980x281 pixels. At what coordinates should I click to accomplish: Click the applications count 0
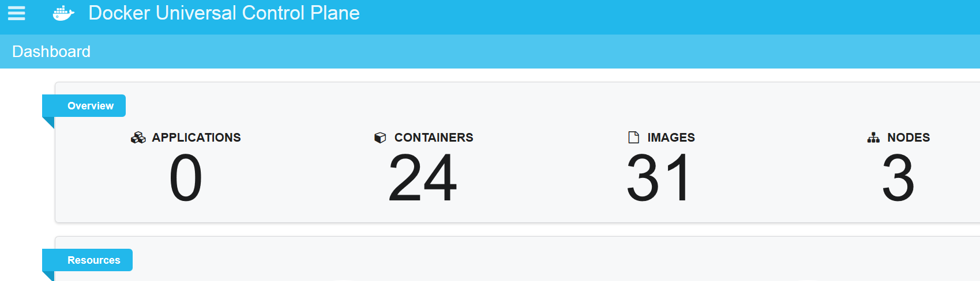click(186, 178)
